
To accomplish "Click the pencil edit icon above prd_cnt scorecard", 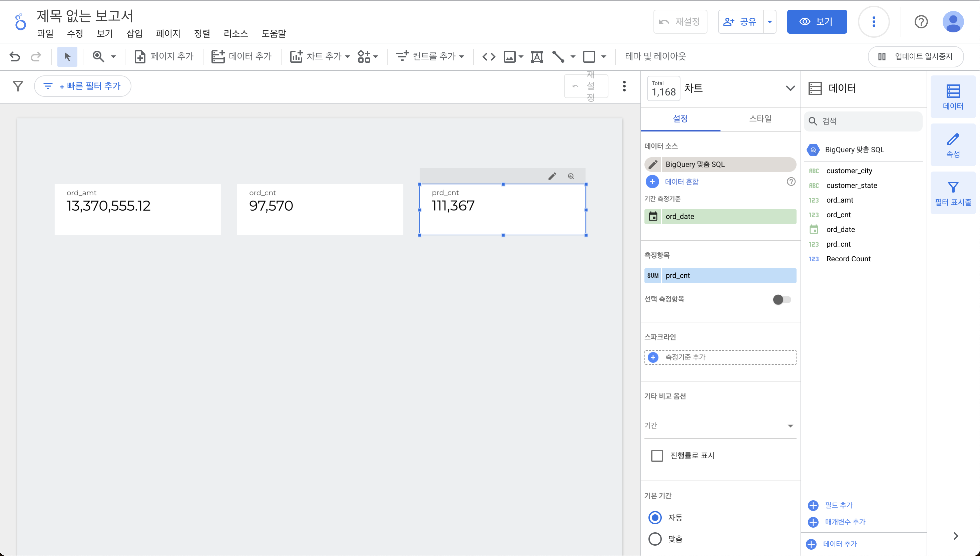I will click(552, 176).
